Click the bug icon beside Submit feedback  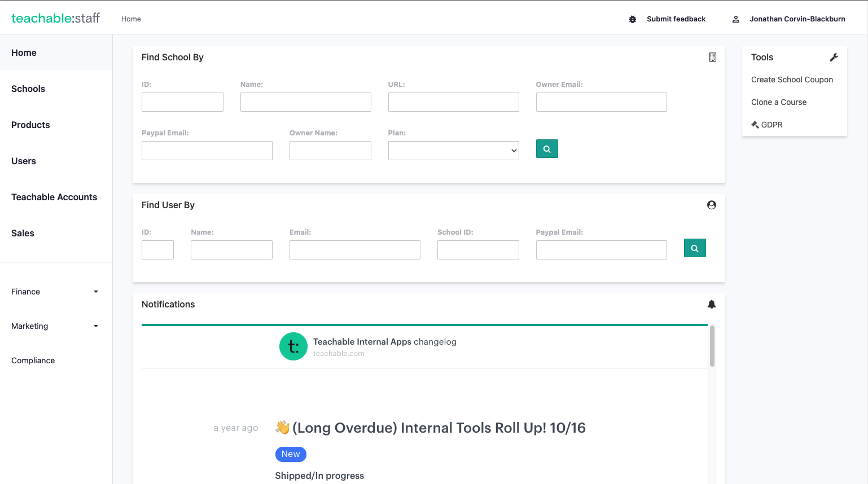[633, 19]
